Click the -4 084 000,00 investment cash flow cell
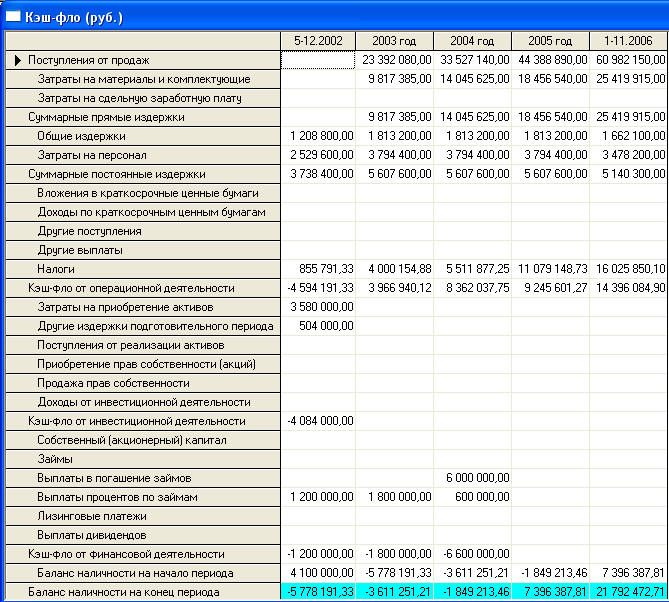Viewport: 669px width, 602px height. tap(318, 421)
